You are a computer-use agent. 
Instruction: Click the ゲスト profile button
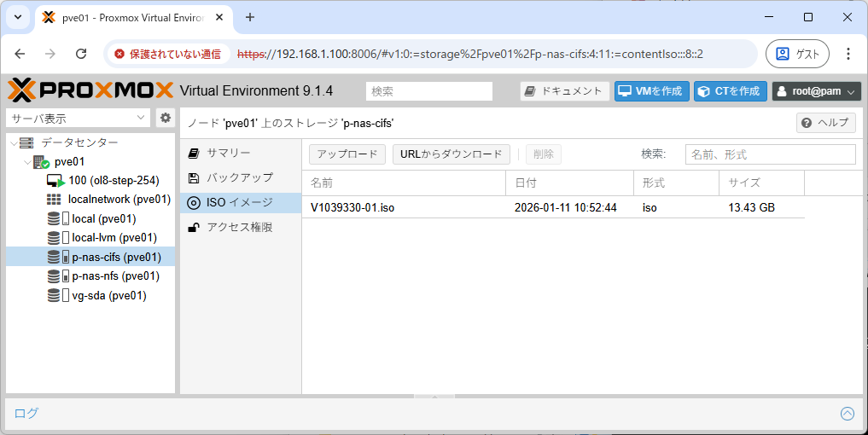click(797, 54)
